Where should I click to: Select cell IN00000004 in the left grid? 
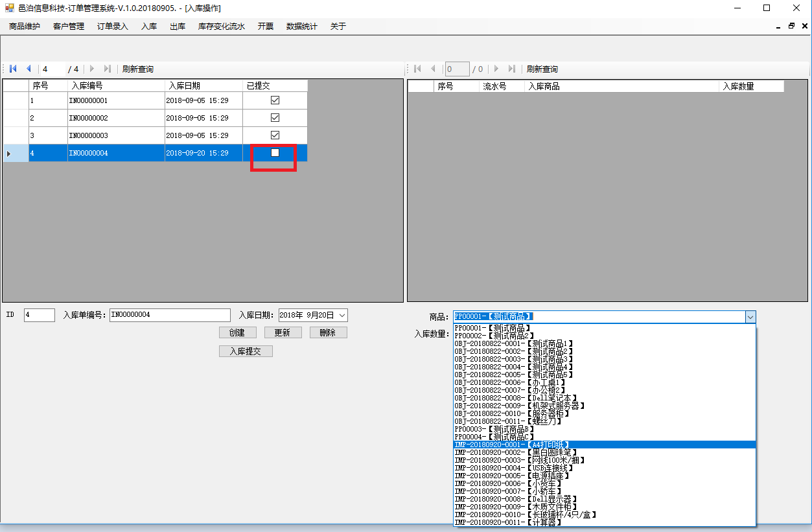click(x=116, y=153)
